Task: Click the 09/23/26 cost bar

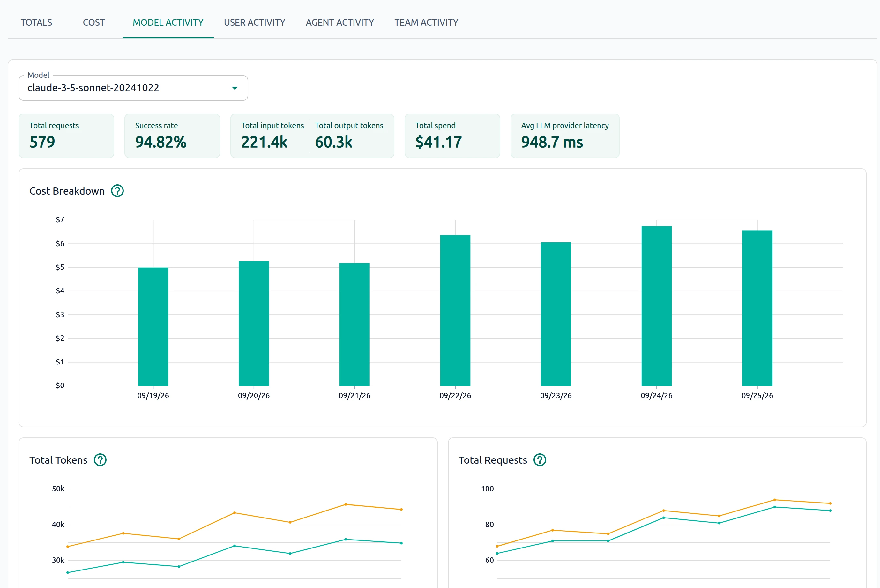Action: 556,314
